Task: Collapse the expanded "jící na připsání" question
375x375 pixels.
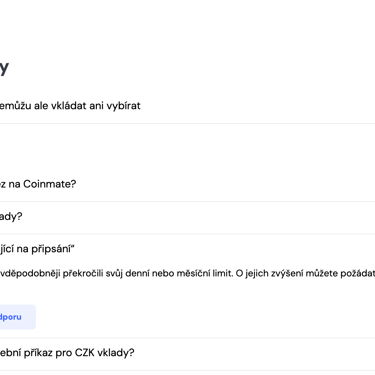Action: point(187,249)
